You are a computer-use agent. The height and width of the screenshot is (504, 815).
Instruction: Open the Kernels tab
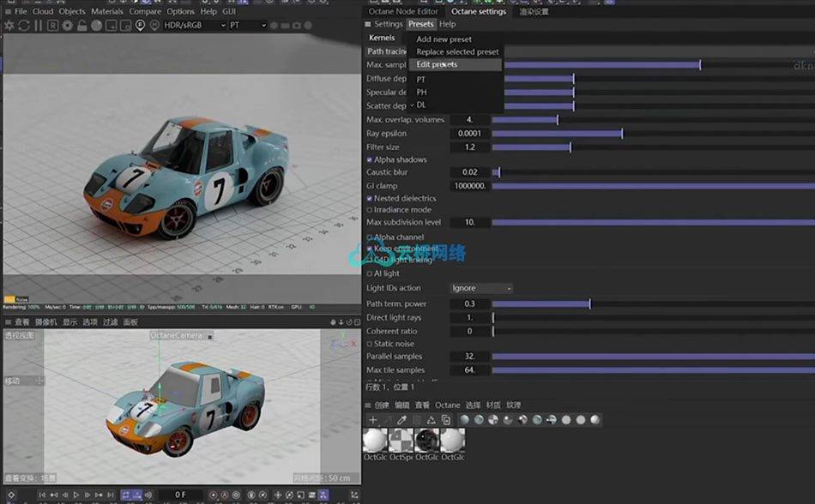click(x=382, y=38)
